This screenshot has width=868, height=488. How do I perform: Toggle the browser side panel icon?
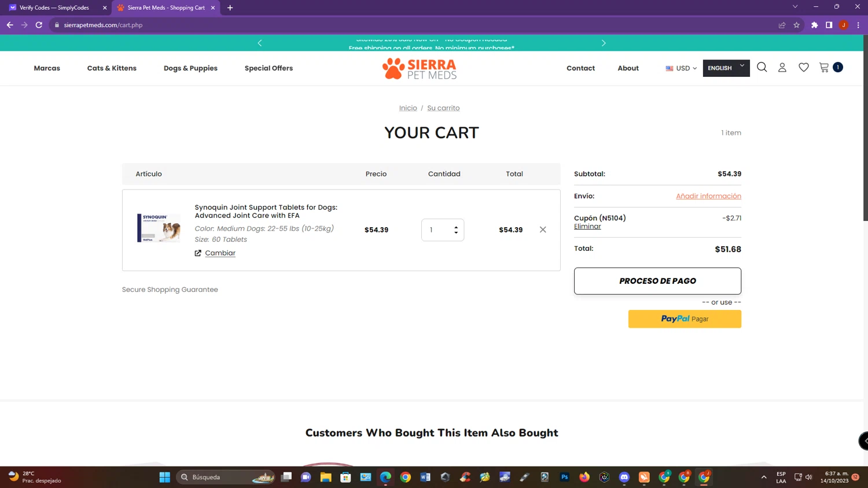tap(829, 25)
